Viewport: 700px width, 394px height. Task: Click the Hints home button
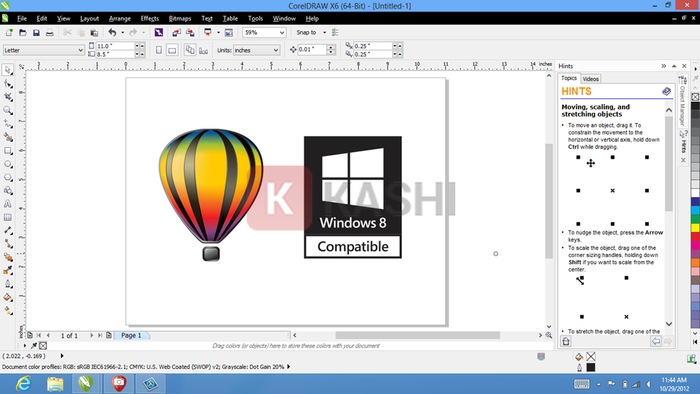click(x=566, y=341)
